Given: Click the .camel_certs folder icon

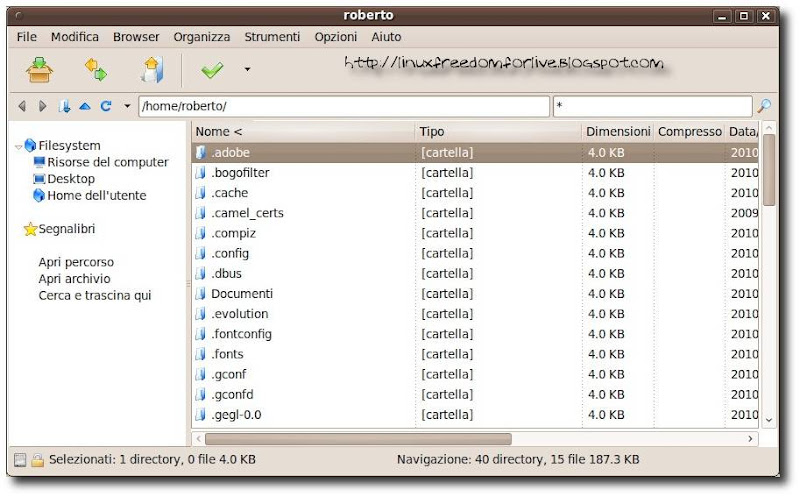Looking at the screenshot, I should click(201, 213).
